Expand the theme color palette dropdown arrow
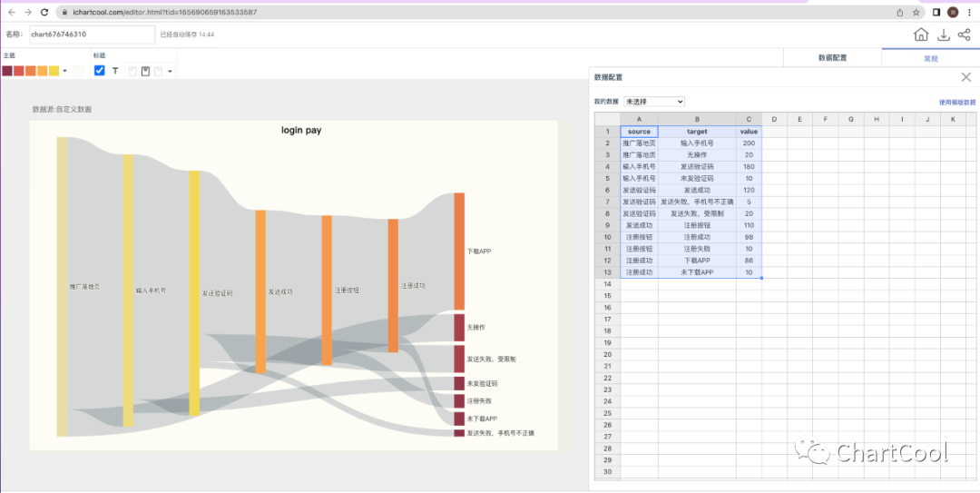The height and width of the screenshot is (493, 980). click(64, 71)
